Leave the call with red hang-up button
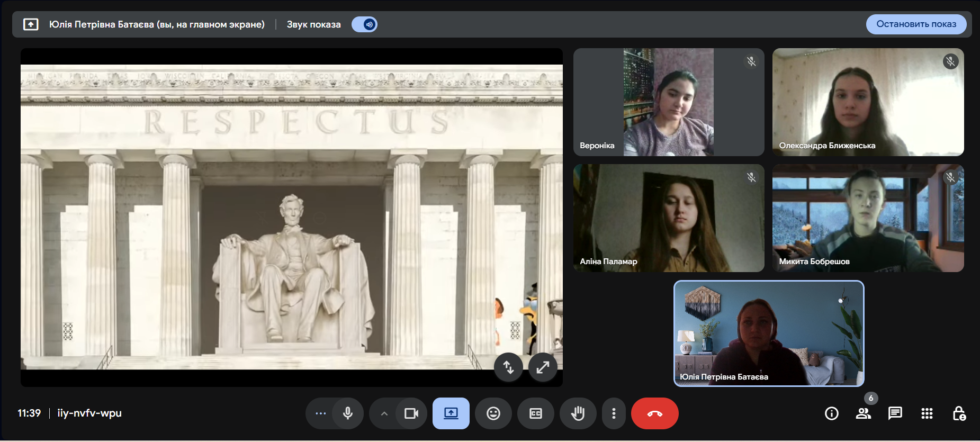 pyautogui.click(x=654, y=413)
